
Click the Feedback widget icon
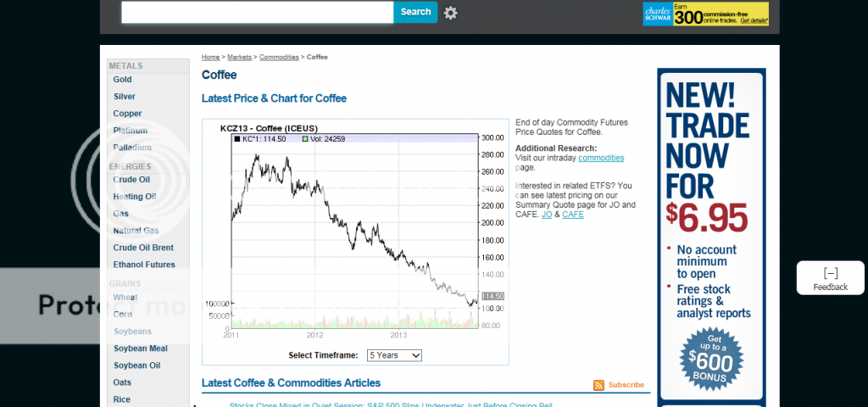[830, 273]
